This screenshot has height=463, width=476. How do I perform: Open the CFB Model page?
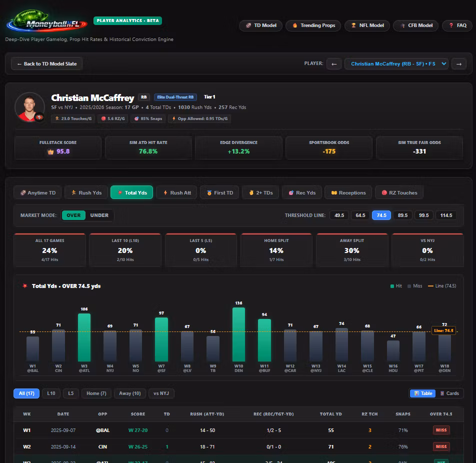pos(415,25)
